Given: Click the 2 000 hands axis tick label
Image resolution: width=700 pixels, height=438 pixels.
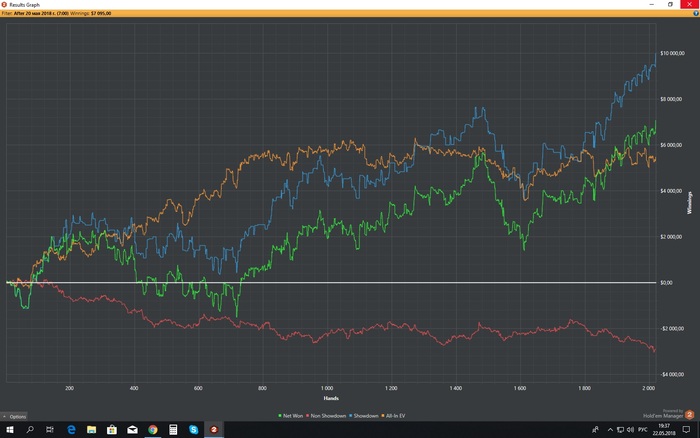Looking at the screenshot, I should coord(649,388).
